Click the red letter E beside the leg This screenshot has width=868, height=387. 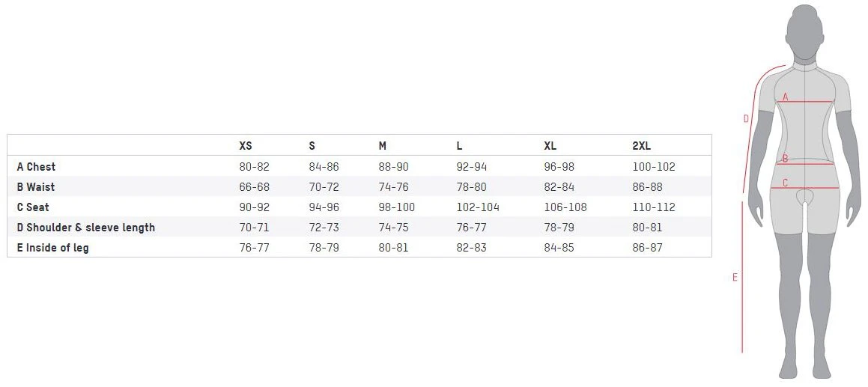click(x=735, y=278)
